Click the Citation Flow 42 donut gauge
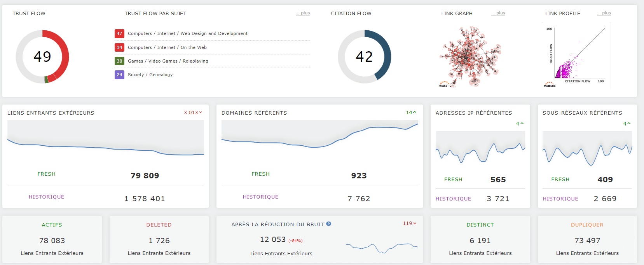Image resolution: width=644 pixels, height=265 pixels. (x=364, y=57)
